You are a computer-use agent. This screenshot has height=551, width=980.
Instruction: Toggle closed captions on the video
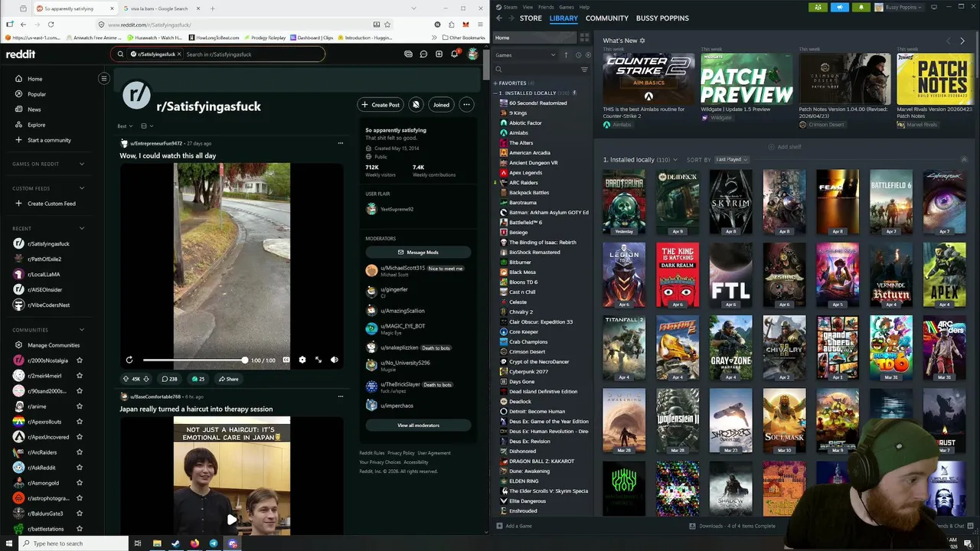point(286,360)
